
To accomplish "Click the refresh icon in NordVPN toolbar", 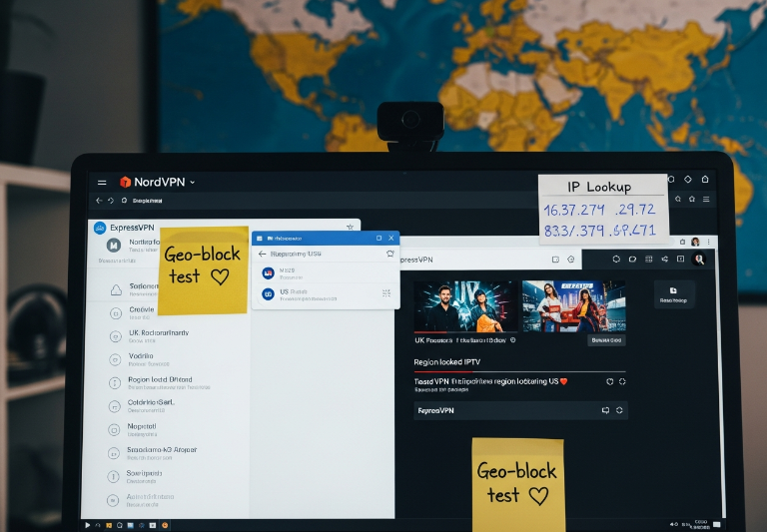I will (x=111, y=201).
